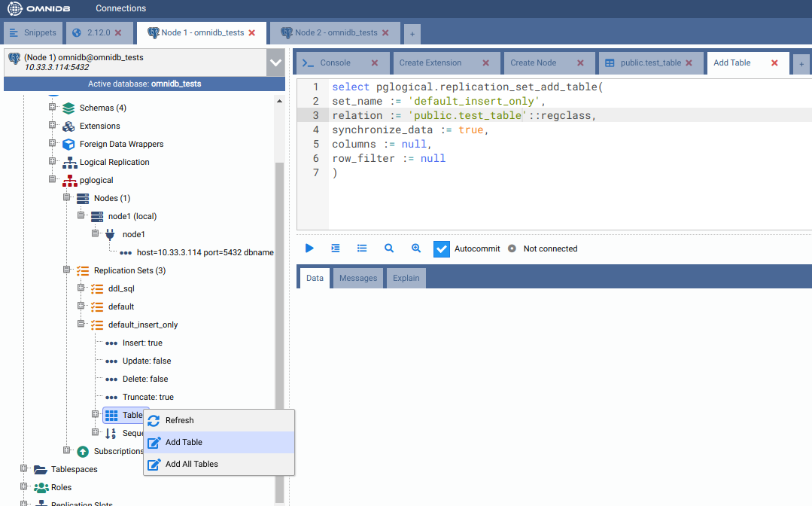Click the Logical Replication sitemap icon

tap(69, 162)
